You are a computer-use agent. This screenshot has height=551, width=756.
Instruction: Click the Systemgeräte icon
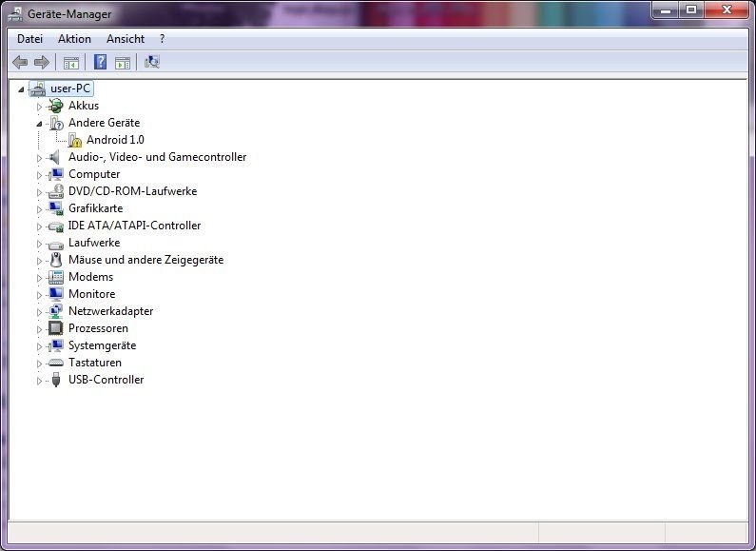(x=56, y=345)
